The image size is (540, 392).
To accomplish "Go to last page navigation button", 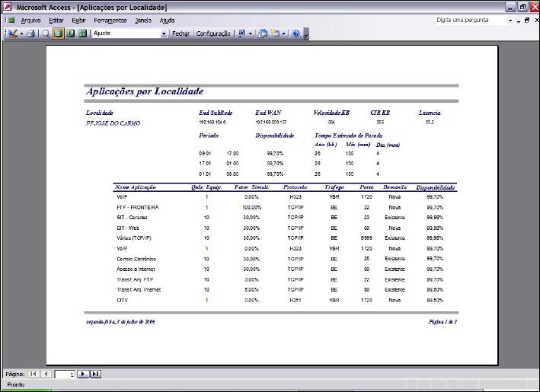I will point(95,374).
